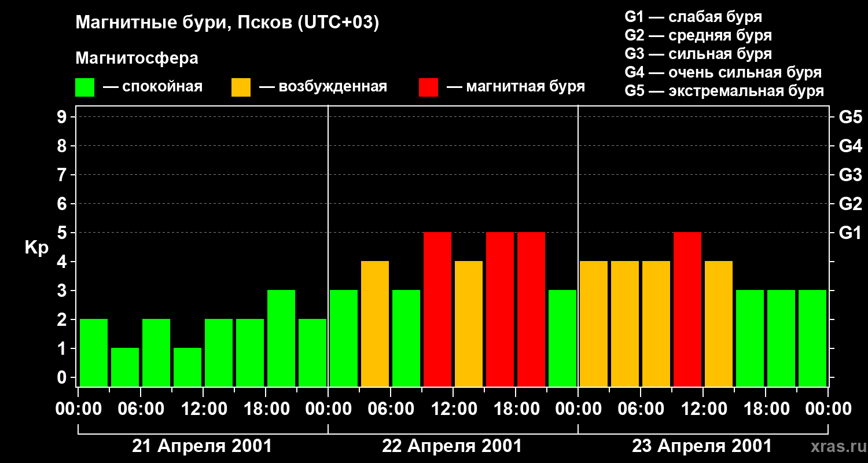Click the 0 value on the Kp axis
Screen dimensions: 868x463
click(x=63, y=377)
